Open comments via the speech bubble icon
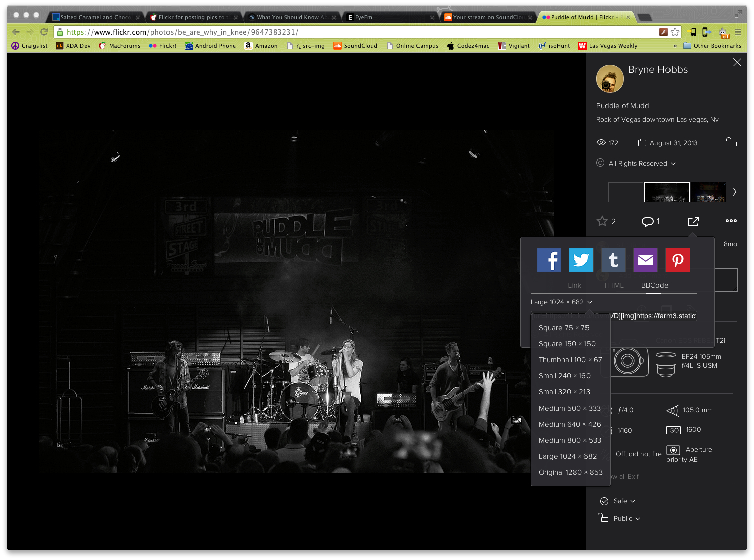Viewport: 754px width, 560px height. [647, 222]
